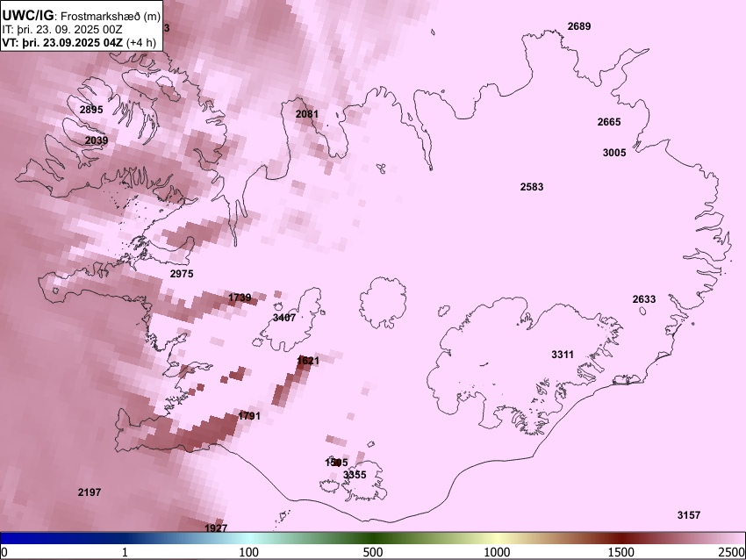Click the 2197 ocean value
The height and width of the screenshot is (560, 746).
pyautogui.click(x=90, y=492)
